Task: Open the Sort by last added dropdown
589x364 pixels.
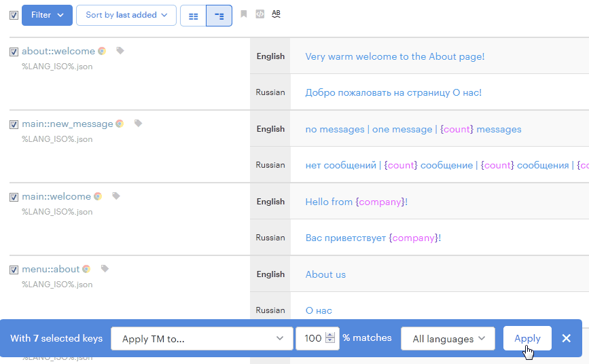Action: point(126,15)
